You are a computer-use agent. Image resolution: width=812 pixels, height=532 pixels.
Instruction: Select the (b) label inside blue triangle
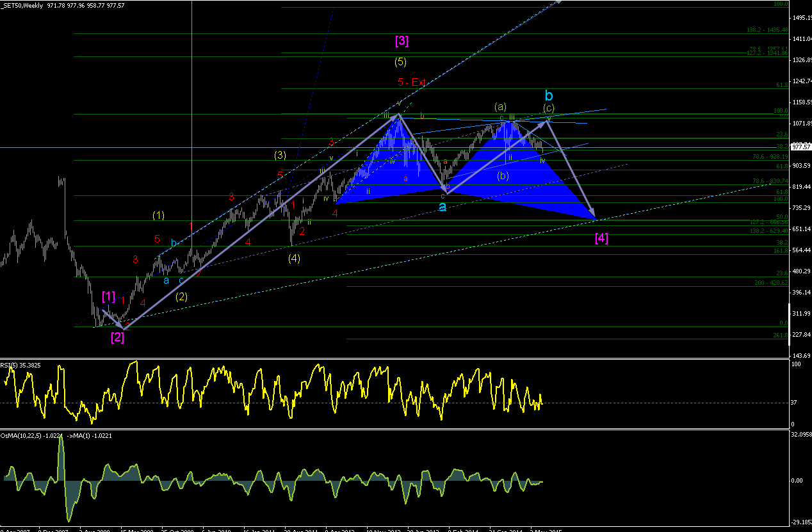[503, 175]
